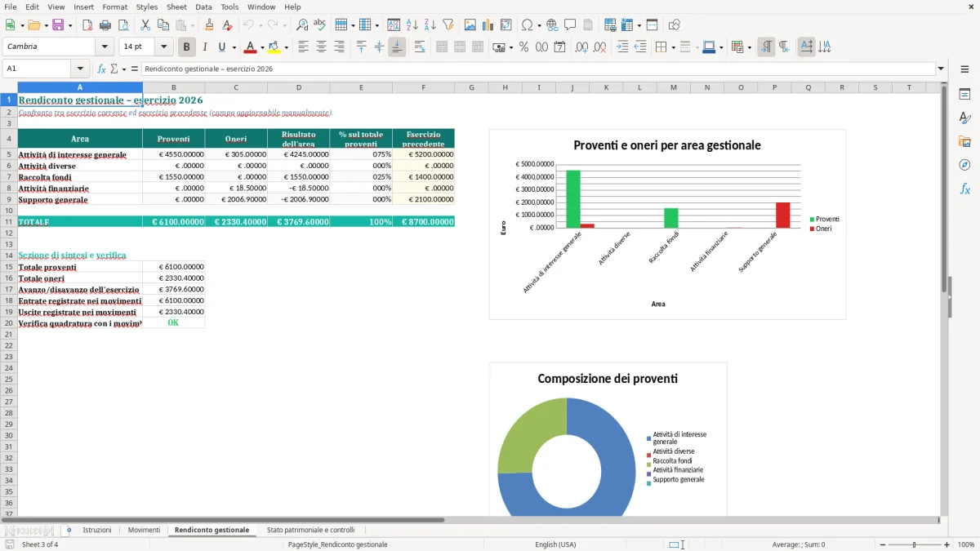Open the Format menu
Screen dimensions: 980x551
click(x=114, y=7)
